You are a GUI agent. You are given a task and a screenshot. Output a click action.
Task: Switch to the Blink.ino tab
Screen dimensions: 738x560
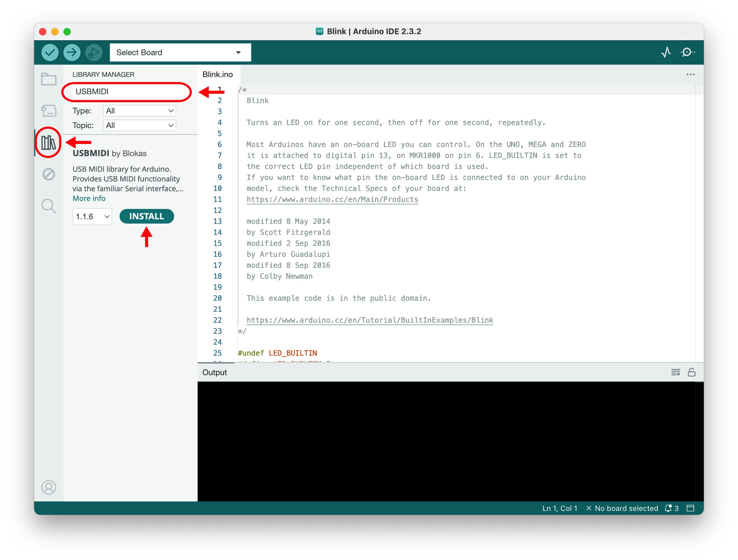point(217,74)
